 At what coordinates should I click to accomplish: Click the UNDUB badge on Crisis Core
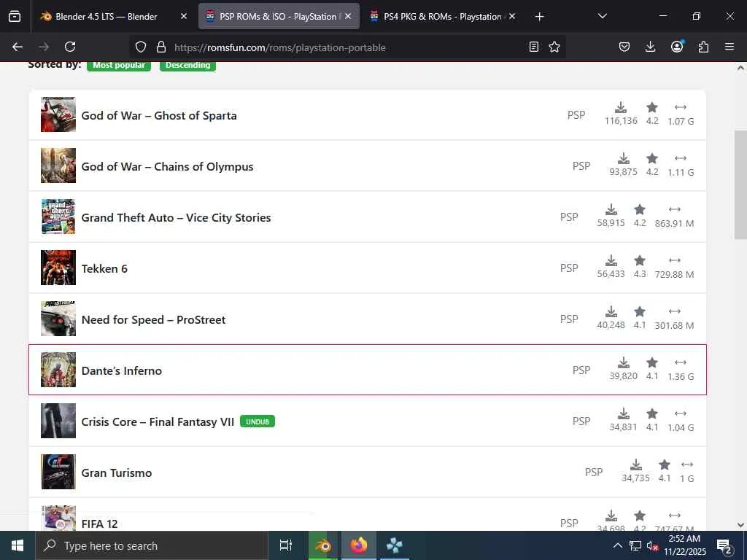(x=258, y=421)
